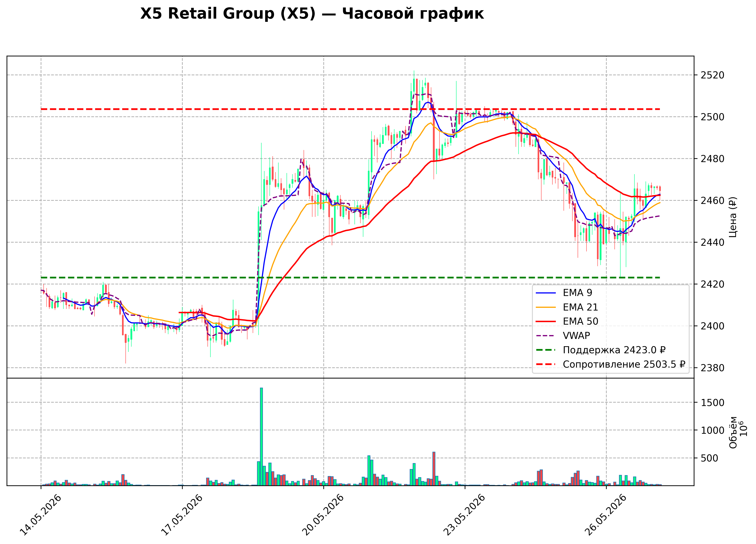Click the orange EMA 21 legend line sample
The height and width of the screenshot is (544, 756).
click(546, 308)
